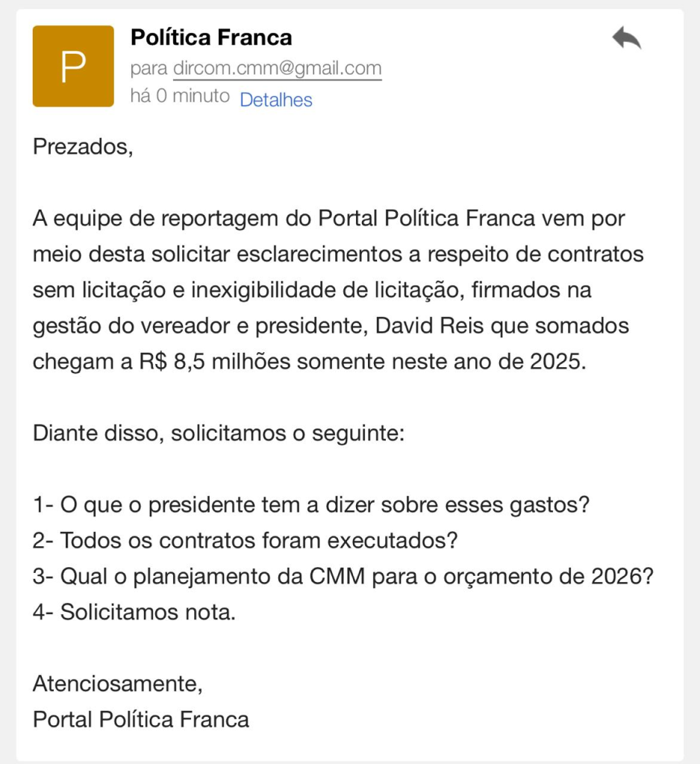Click the "Portal Política Franca" signature line
The image size is (700, 764).
[x=141, y=719]
